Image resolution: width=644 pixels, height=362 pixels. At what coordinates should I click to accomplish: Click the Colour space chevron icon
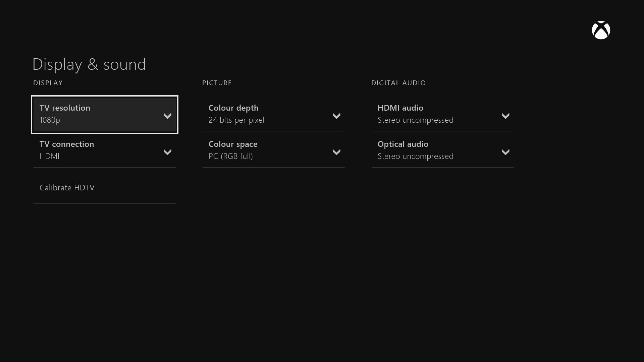pos(337,152)
